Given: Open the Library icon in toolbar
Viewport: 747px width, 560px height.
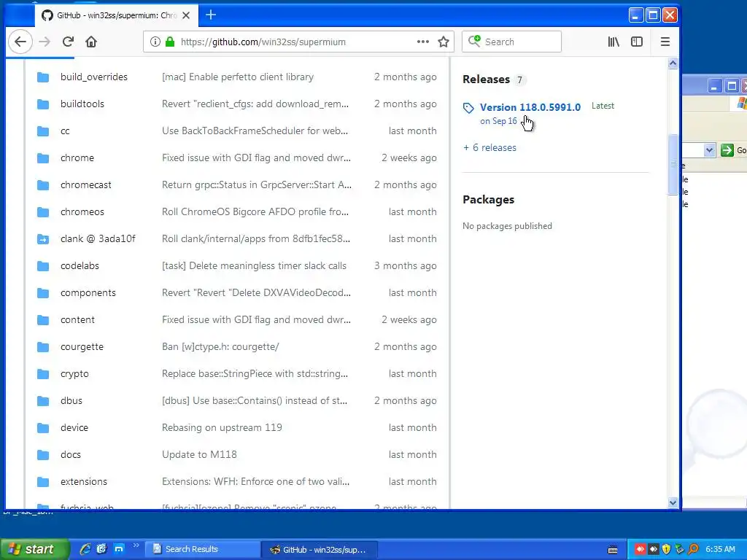Looking at the screenshot, I should [613, 42].
